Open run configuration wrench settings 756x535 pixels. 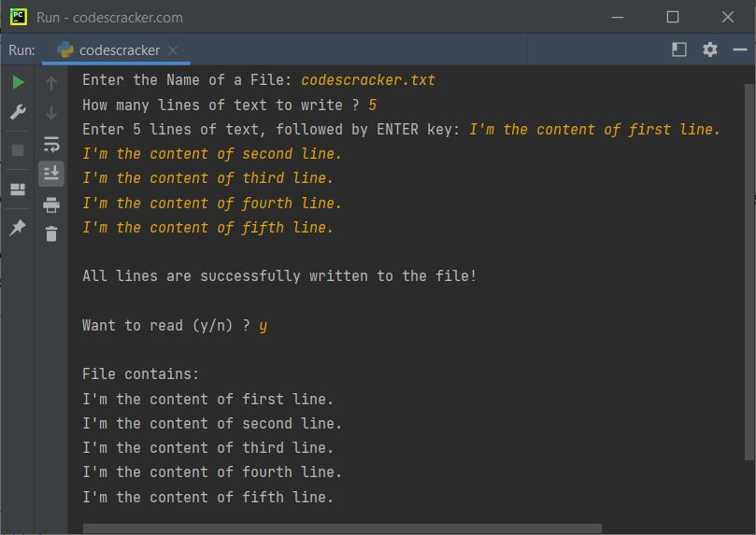click(x=18, y=112)
